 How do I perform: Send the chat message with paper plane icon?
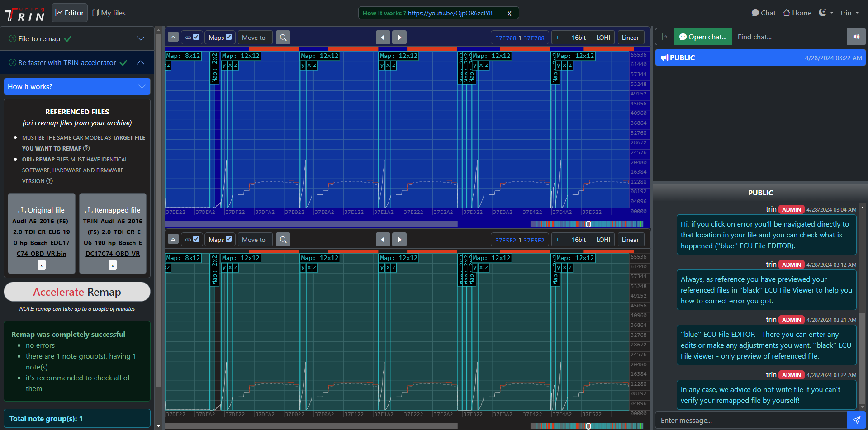click(856, 420)
